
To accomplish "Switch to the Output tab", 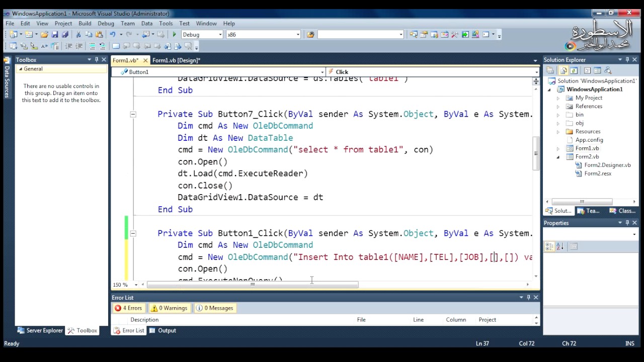I will point(163,330).
